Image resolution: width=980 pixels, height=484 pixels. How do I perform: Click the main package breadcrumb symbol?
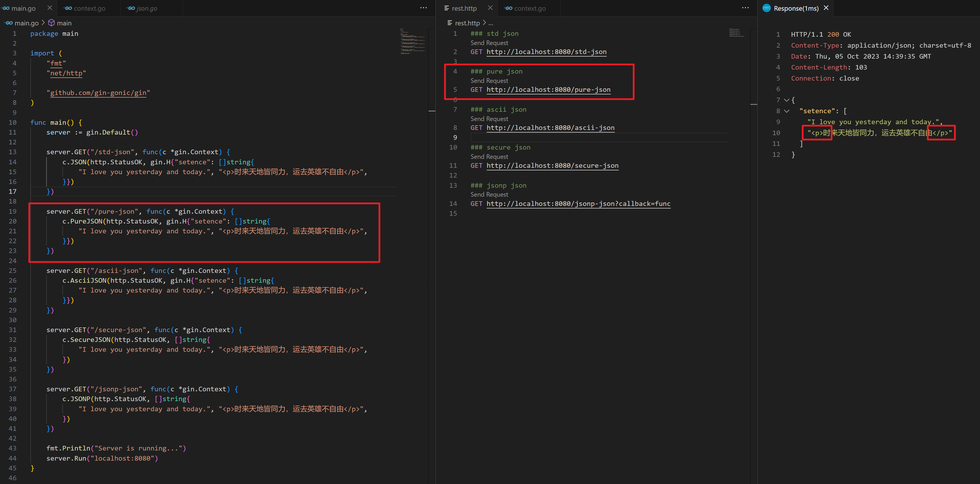click(x=64, y=23)
